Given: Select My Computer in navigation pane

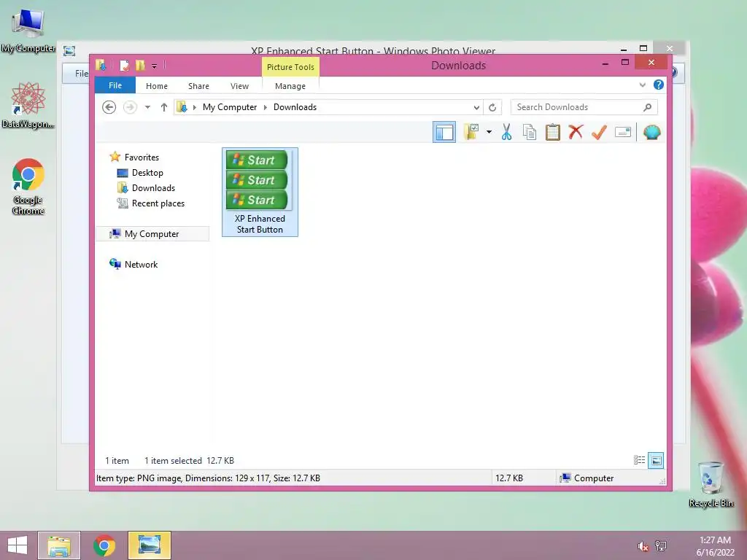Looking at the screenshot, I should [x=152, y=234].
